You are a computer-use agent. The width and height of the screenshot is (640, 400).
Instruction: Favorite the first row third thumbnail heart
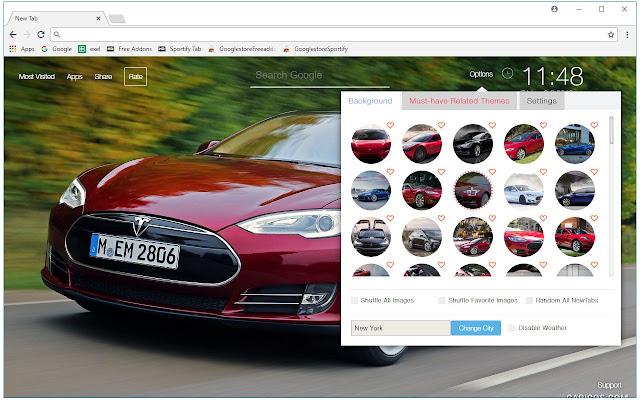pyautogui.click(x=492, y=125)
